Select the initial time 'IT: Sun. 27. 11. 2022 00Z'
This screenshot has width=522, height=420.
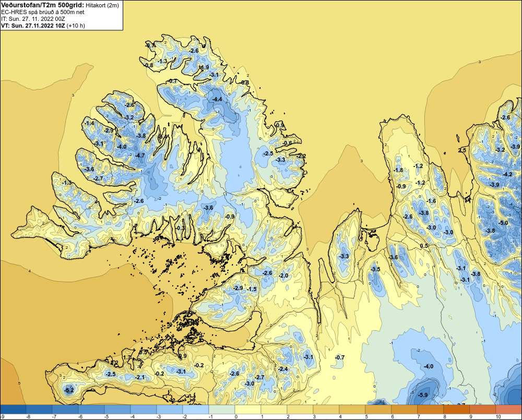pyautogui.click(x=33, y=19)
